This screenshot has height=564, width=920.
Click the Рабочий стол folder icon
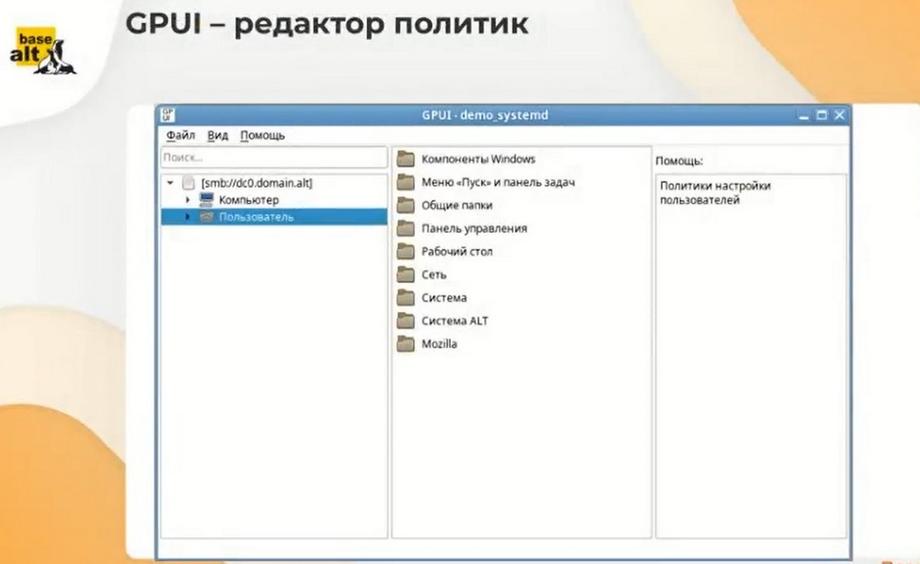(x=405, y=251)
